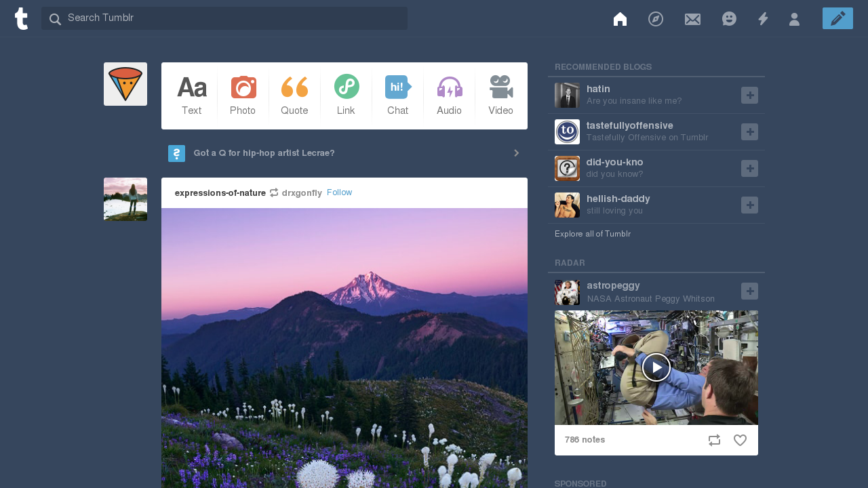Create a new Audio post
Image resolution: width=868 pixels, height=488 pixels.
point(449,96)
